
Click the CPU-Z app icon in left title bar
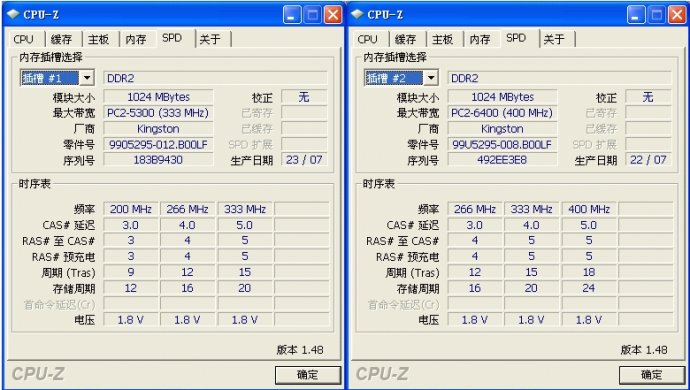pyautogui.click(x=13, y=15)
